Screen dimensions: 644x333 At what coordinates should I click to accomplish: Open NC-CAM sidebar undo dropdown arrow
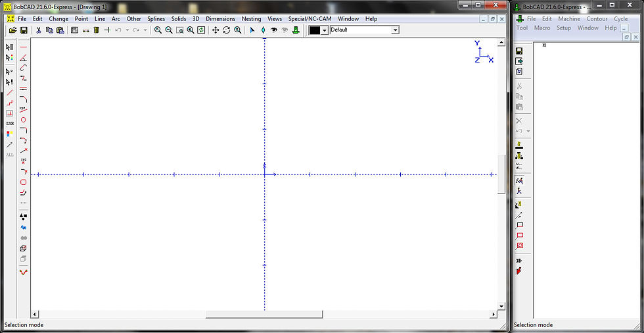pos(528,131)
